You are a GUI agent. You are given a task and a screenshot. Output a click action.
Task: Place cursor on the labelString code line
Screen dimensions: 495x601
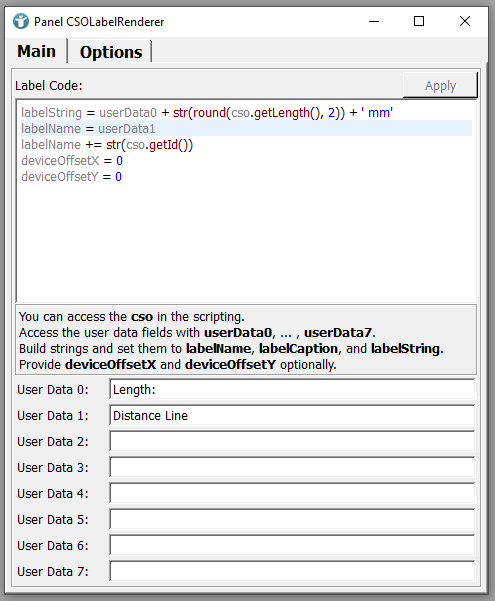point(207,113)
